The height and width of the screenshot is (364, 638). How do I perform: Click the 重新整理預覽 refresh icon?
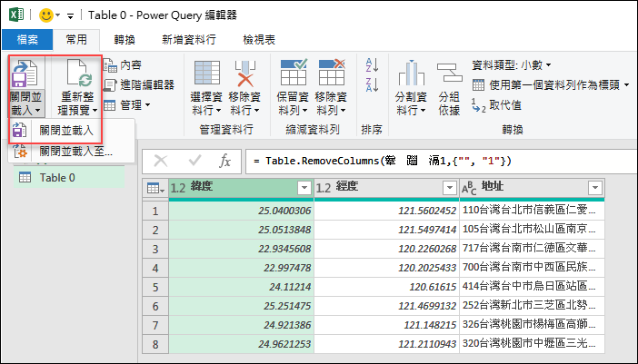coord(78,74)
